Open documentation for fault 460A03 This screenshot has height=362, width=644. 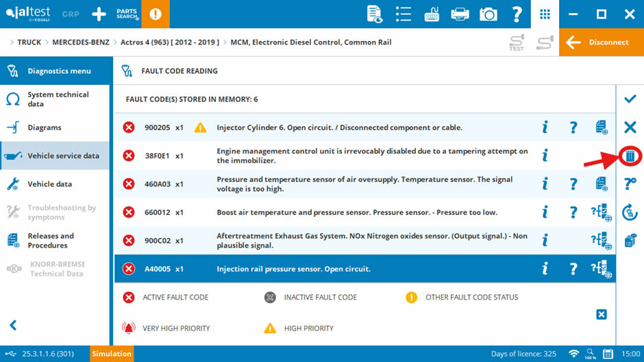pyautogui.click(x=602, y=184)
